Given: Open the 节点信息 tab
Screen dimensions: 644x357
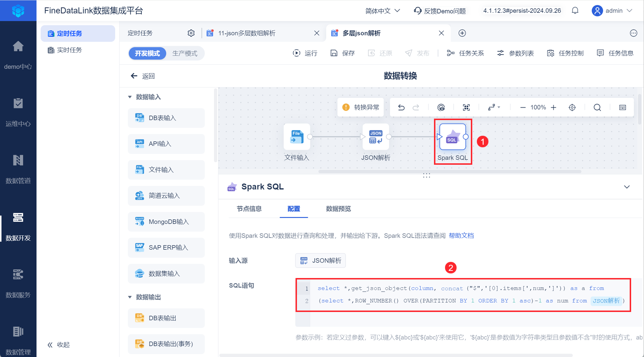Looking at the screenshot, I should 249,209.
